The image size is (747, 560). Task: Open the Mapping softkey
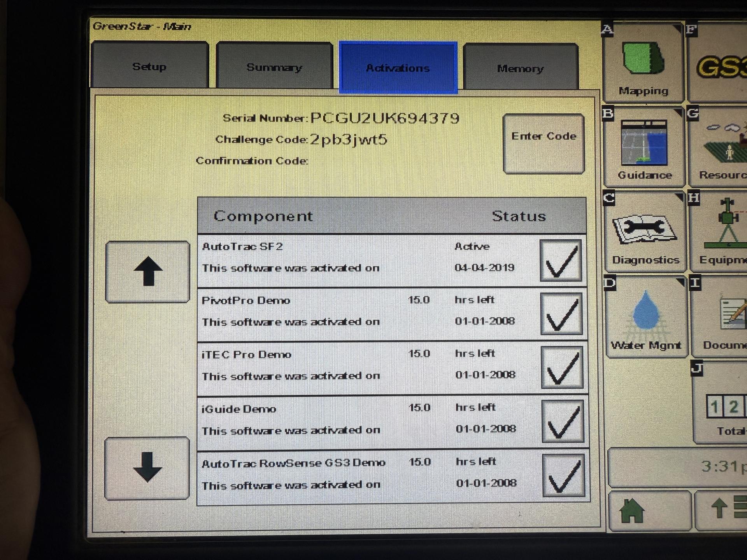click(644, 62)
